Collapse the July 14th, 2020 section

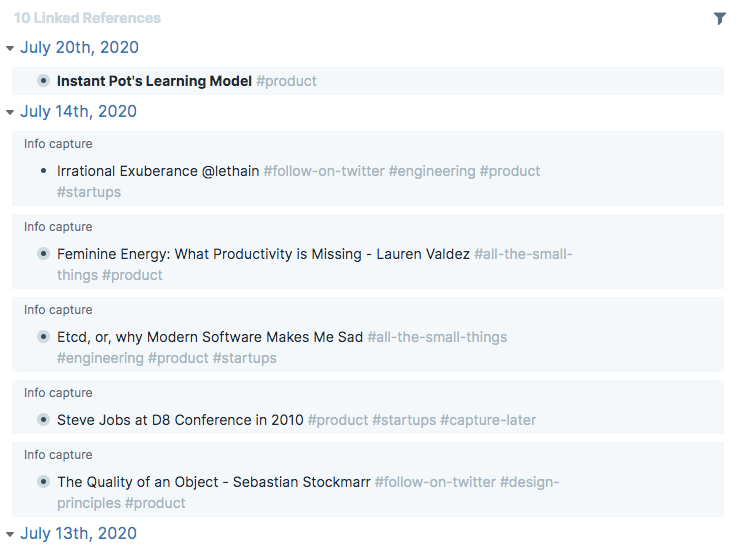click(x=10, y=112)
